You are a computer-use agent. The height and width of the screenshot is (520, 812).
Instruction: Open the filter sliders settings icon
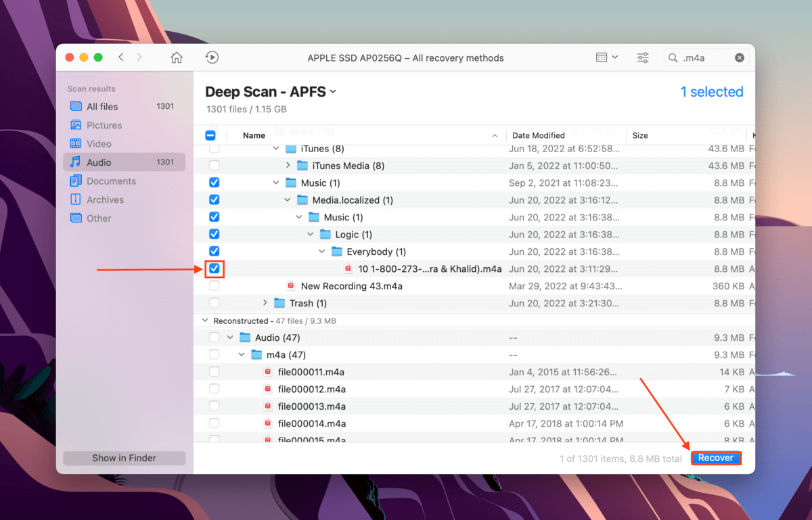pos(643,57)
